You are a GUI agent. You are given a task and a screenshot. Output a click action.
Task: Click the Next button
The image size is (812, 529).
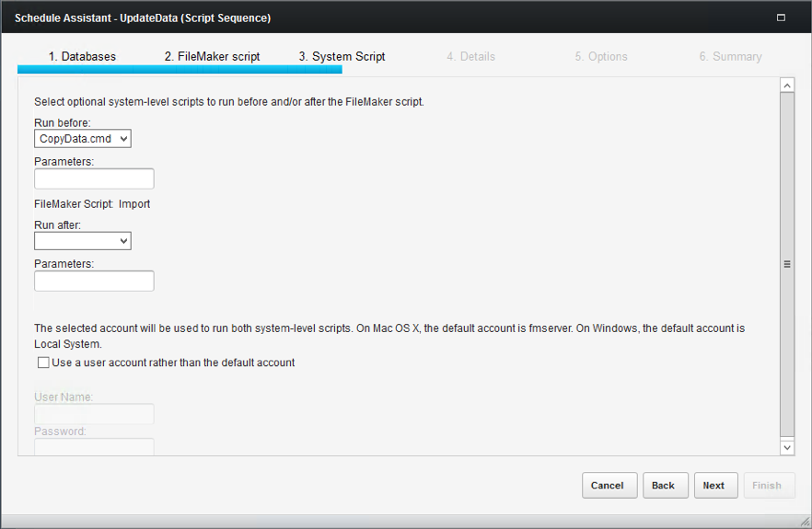click(x=715, y=486)
